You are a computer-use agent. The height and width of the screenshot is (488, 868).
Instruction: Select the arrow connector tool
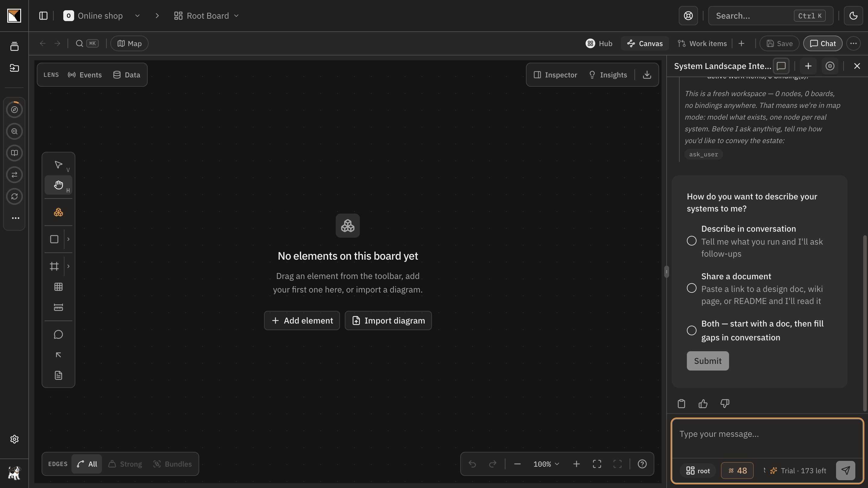pos(58,355)
